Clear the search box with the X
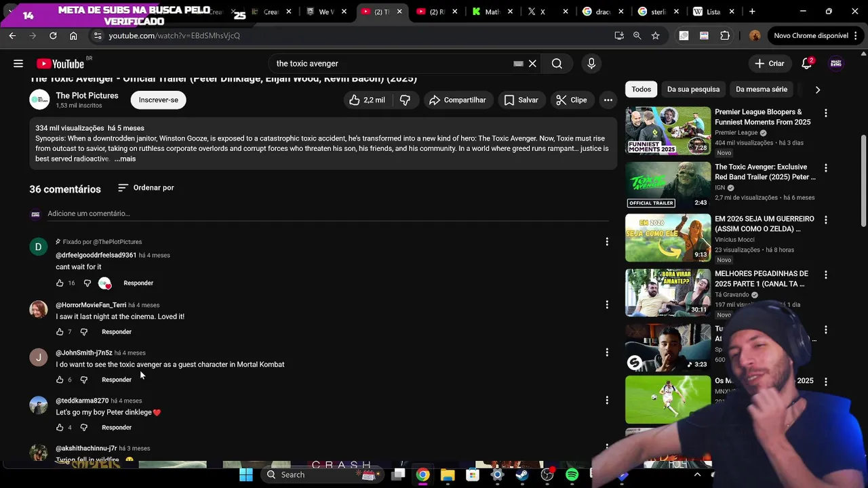This screenshot has height=488, width=868. coord(532,64)
